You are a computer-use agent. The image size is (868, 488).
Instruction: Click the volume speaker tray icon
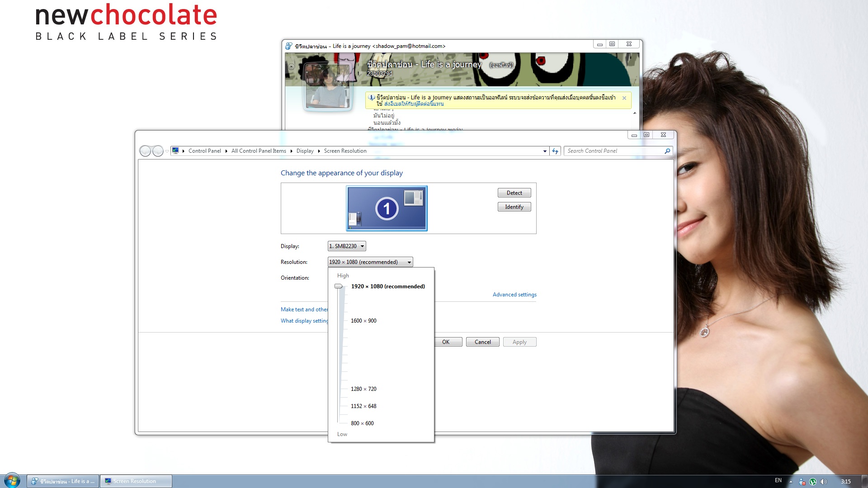pyautogui.click(x=823, y=481)
